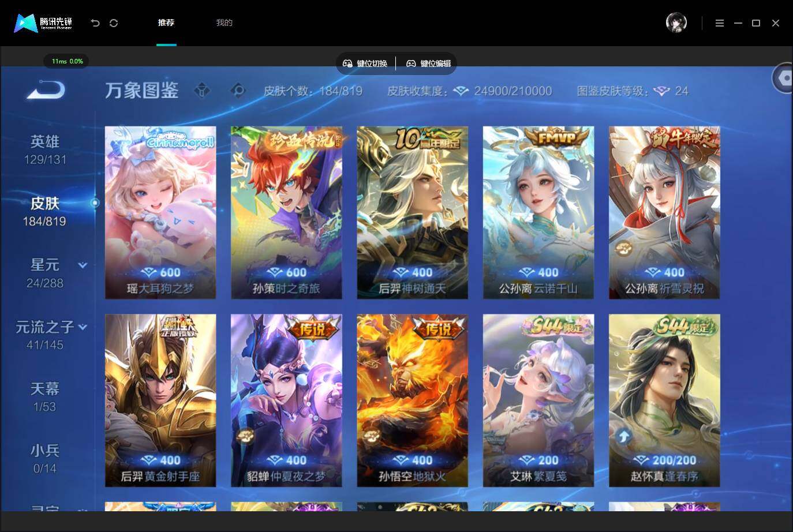Open the 后羿 神树通天 skin card

pyautogui.click(x=413, y=212)
